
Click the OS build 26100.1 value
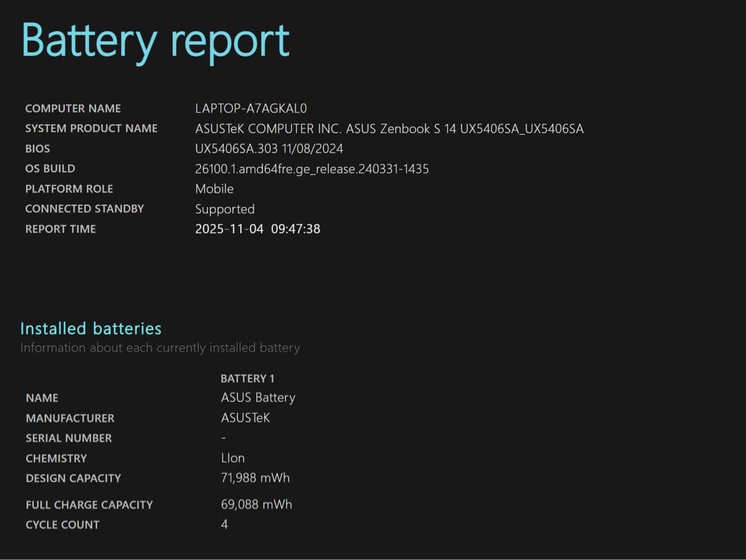[x=312, y=168]
